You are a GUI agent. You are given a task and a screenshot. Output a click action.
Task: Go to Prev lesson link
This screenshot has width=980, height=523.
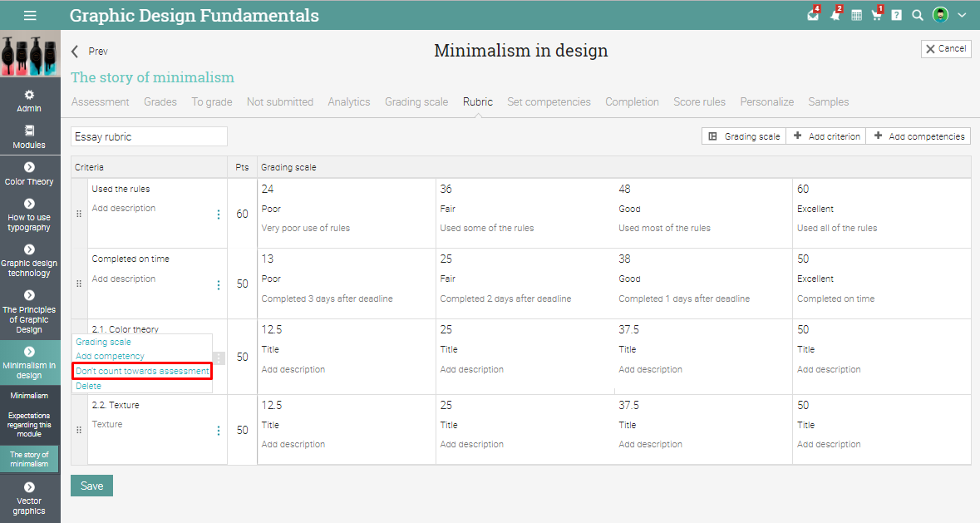[90, 52]
